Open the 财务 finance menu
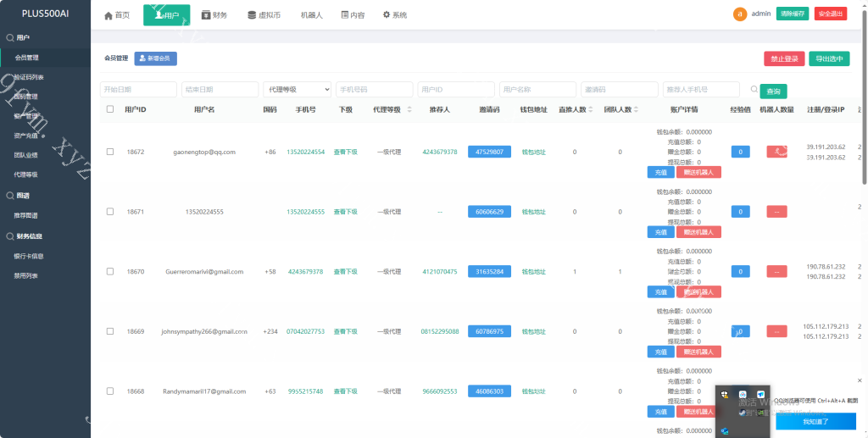Image resolution: width=868 pixels, height=438 pixels. pos(214,15)
